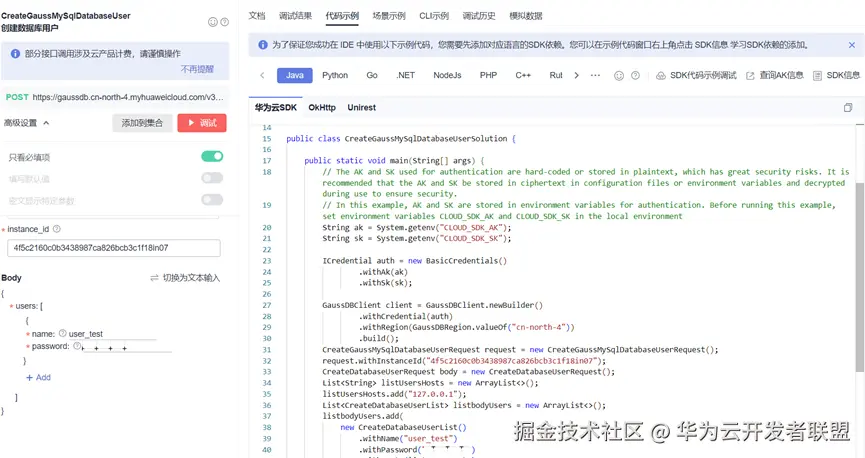The width and height of the screenshot is (865, 458).
Task: Click the red 调试 debug button
Action: tap(202, 123)
